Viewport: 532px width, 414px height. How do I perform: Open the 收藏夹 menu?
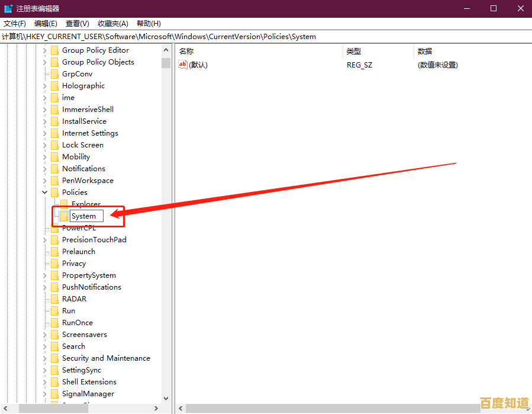[x=112, y=23]
